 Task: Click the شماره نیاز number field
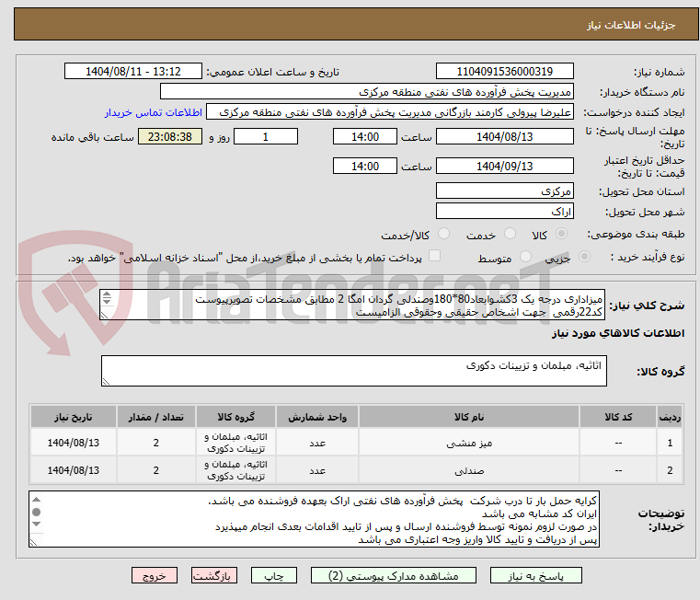[x=504, y=72]
